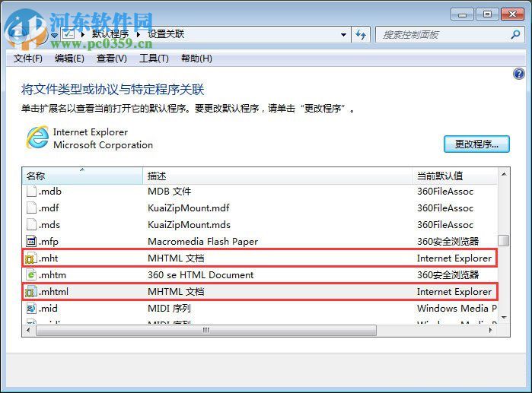Click the .mfp Flash Paper icon
This screenshot has width=532, height=393.
tap(31, 242)
